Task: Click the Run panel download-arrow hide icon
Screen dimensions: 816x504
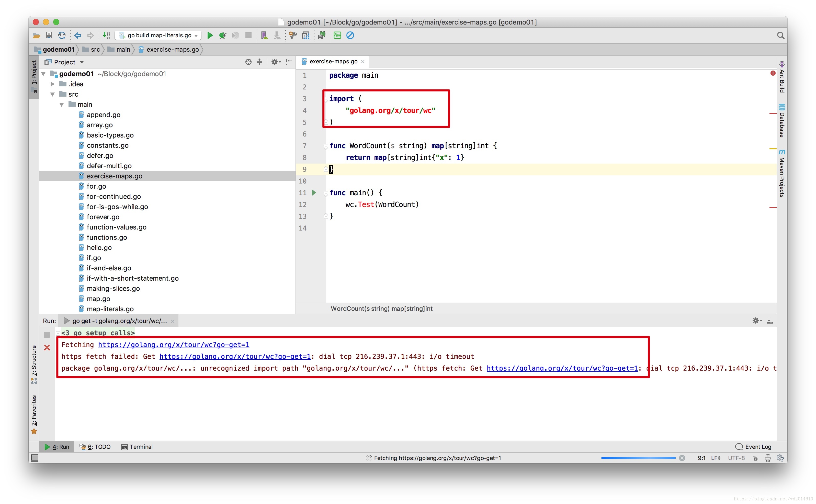Action: (x=770, y=321)
